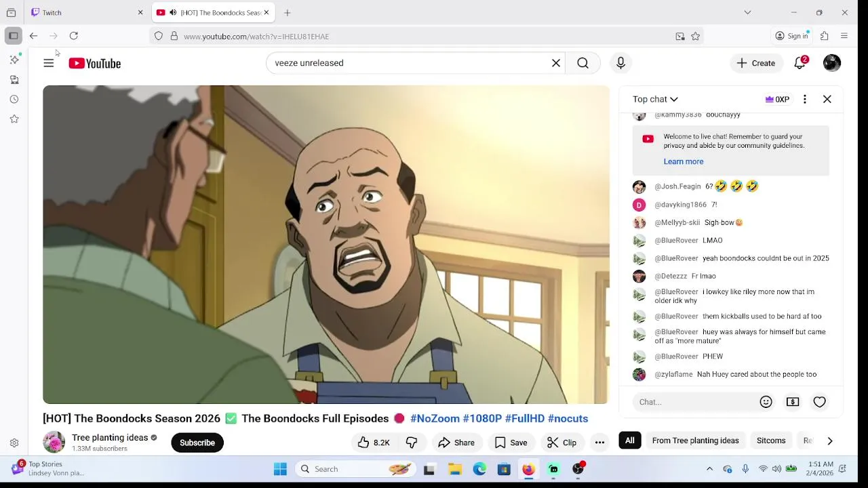Click the Share button
This screenshot has height=488, width=868.
point(456,443)
